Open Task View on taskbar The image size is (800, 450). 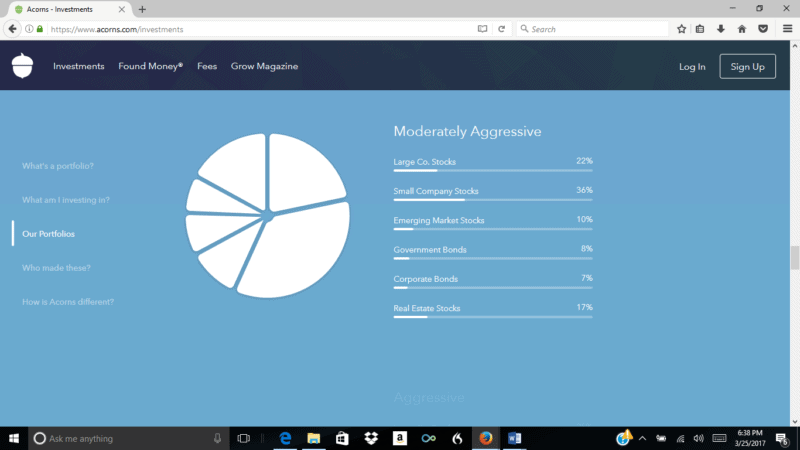tap(244, 438)
